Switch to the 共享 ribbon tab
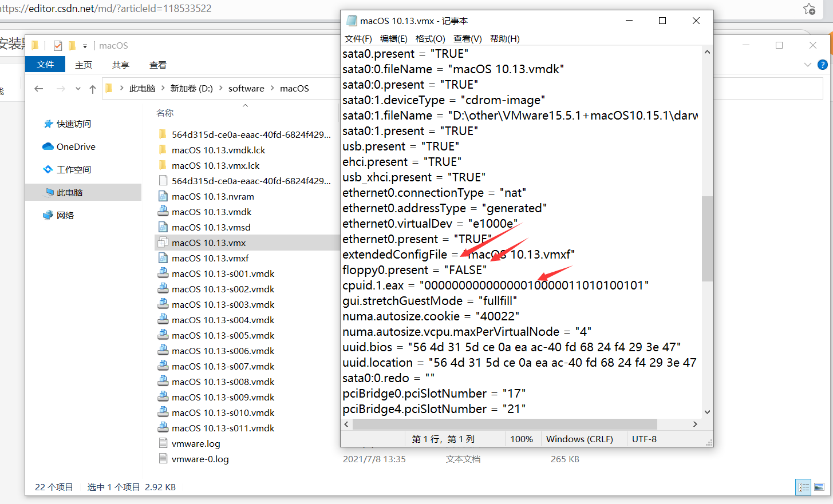Image resolution: width=833 pixels, height=504 pixels. click(x=121, y=65)
